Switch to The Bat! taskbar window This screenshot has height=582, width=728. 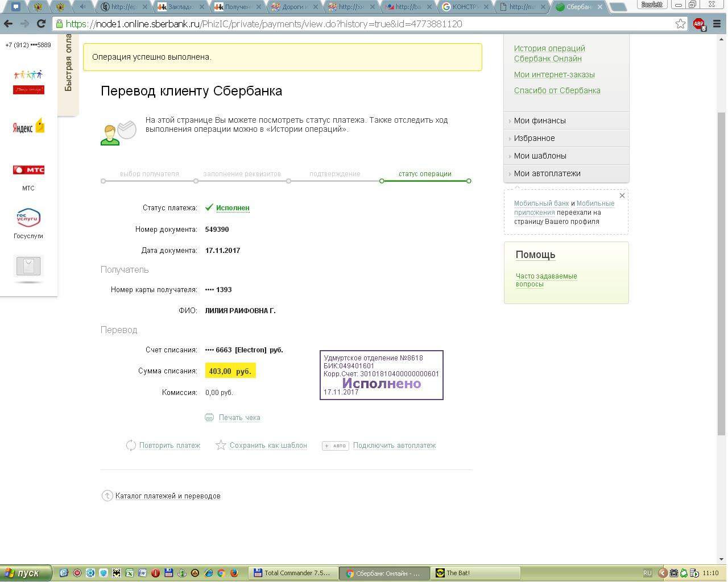(x=476, y=573)
